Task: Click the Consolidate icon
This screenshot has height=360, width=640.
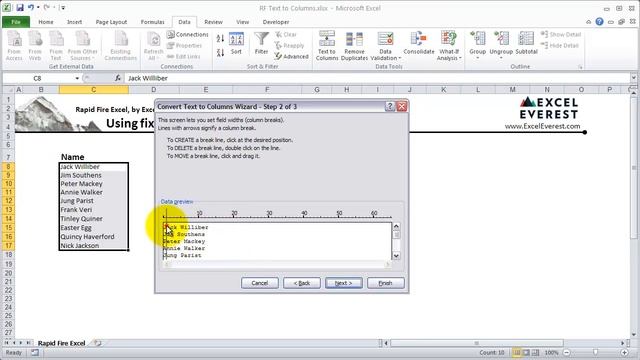Action: pos(419,43)
